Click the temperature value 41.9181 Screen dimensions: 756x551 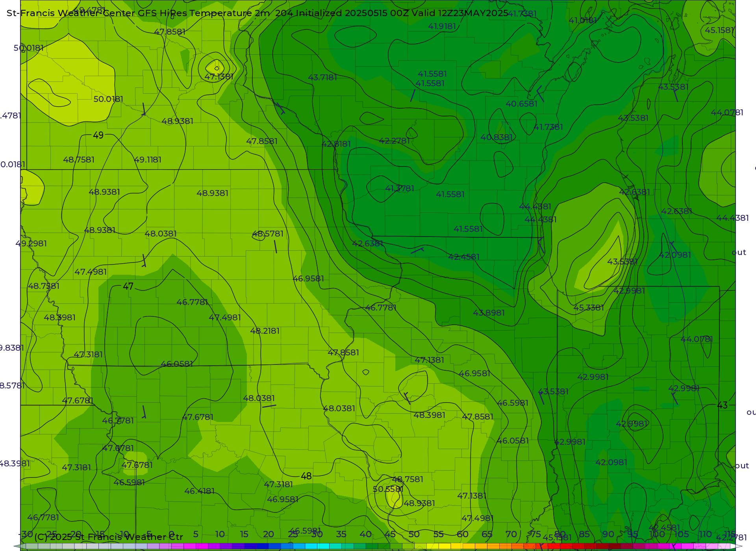(442, 26)
